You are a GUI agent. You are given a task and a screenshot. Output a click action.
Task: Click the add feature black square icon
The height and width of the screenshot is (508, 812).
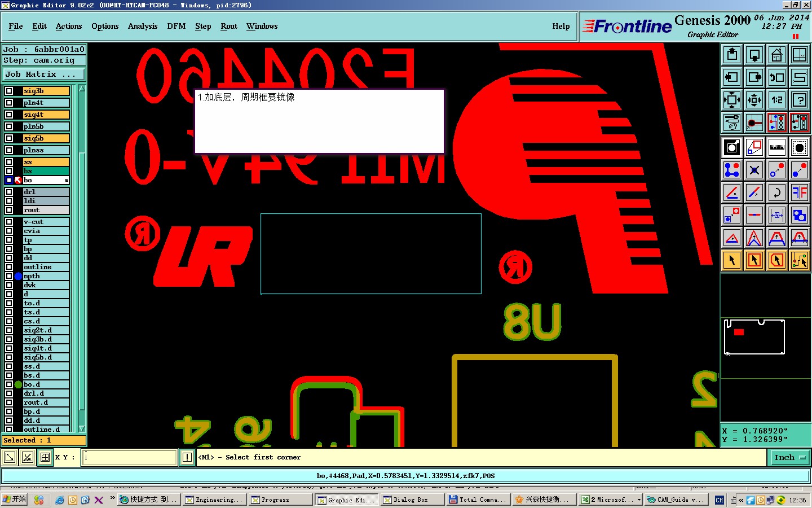pyautogui.click(x=732, y=148)
